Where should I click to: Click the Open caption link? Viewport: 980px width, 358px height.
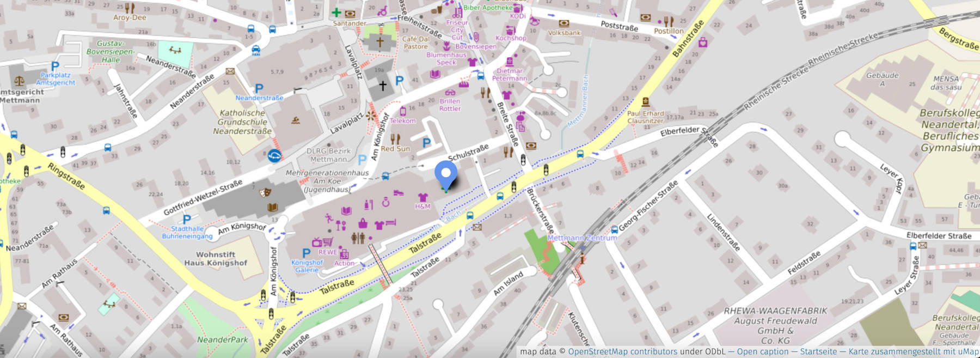[x=763, y=351]
